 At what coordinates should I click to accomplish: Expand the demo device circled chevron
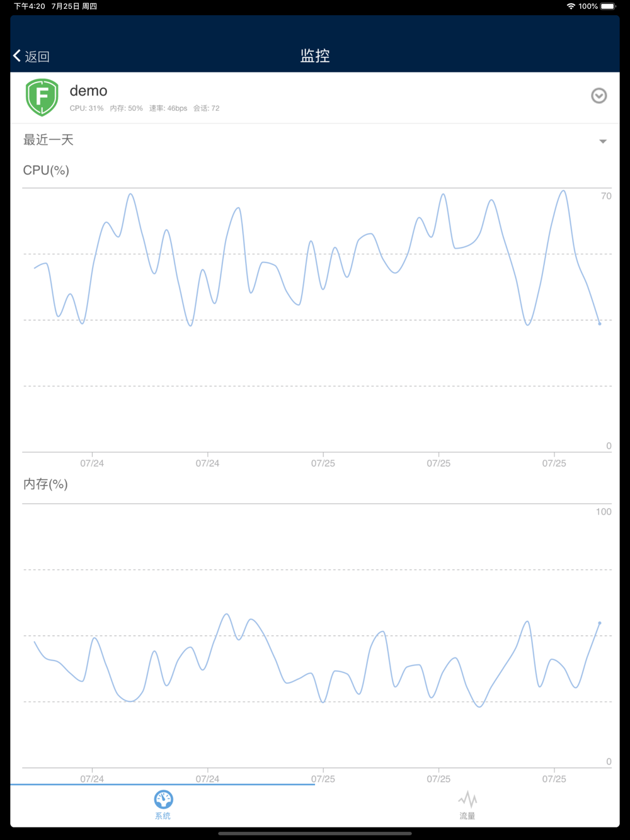point(598,96)
